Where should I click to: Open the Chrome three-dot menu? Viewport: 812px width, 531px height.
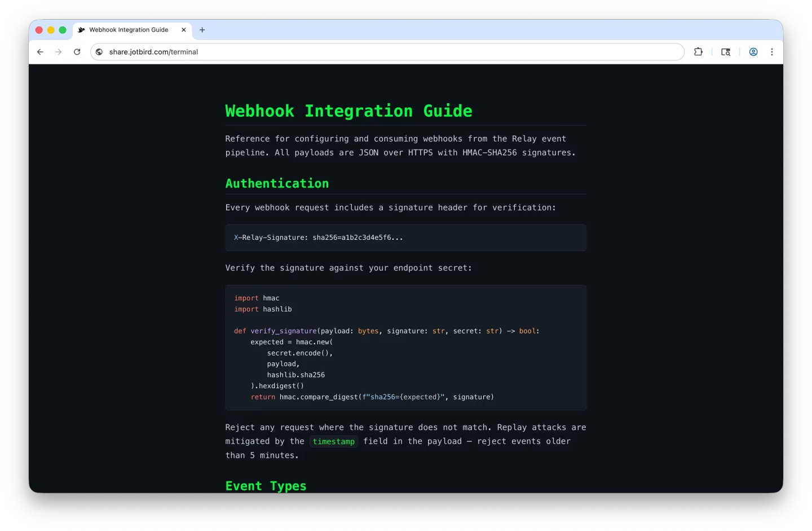[772, 51]
